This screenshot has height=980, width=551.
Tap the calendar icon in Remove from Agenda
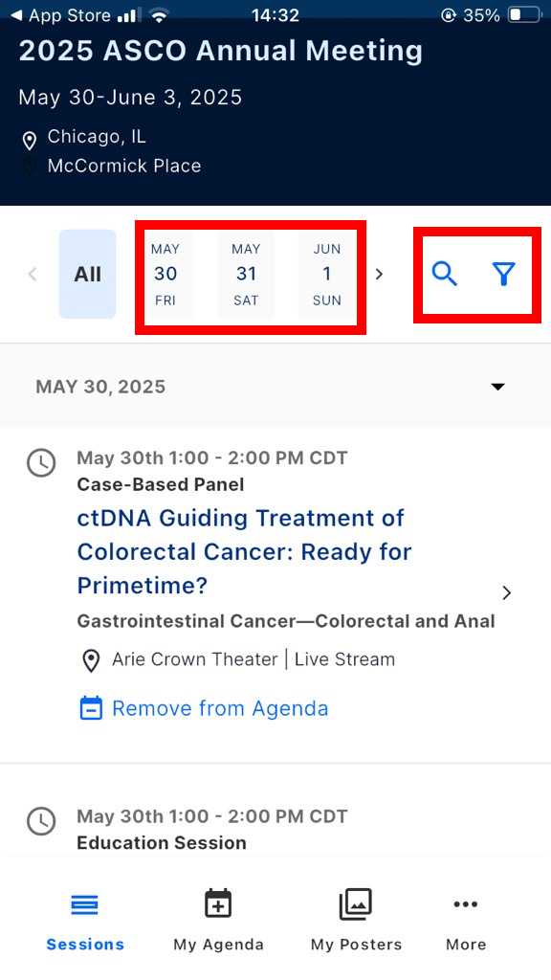[x=90, y=708]
